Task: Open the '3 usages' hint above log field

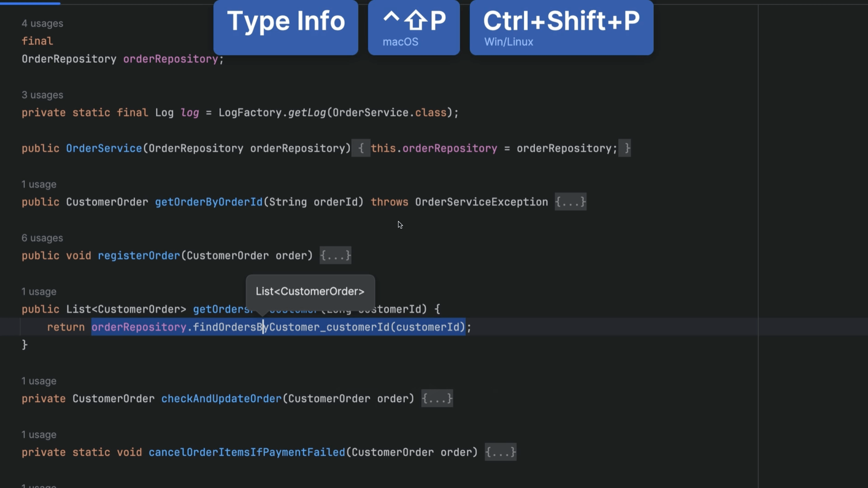Action: click(42, 95)
